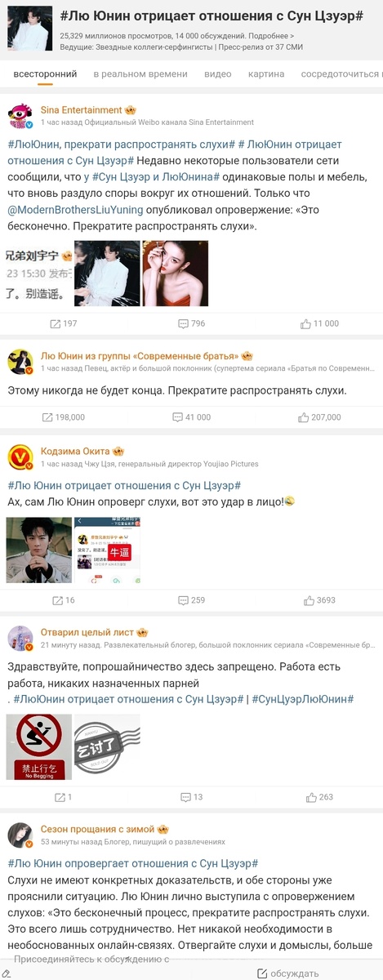
Task: Open the 'видео' tab
Action: coord(217,73)
